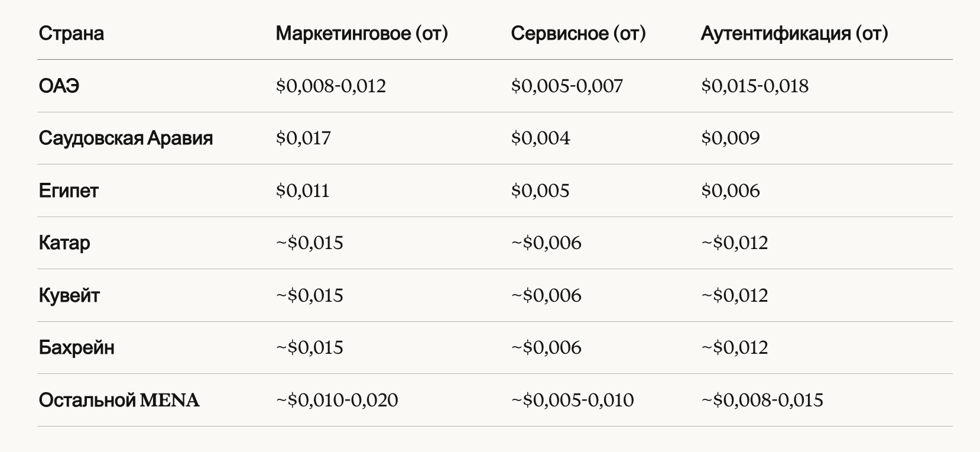Click the Сервисное (от) column header
Viewport: 980px width, 452px height.
click(x=578, y=33)
